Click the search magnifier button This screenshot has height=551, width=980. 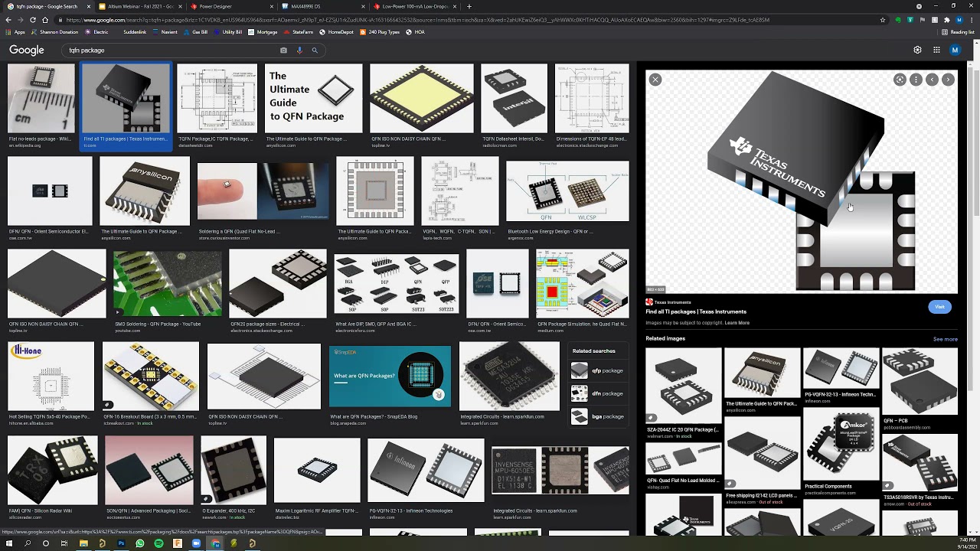(x=314, y=51)
